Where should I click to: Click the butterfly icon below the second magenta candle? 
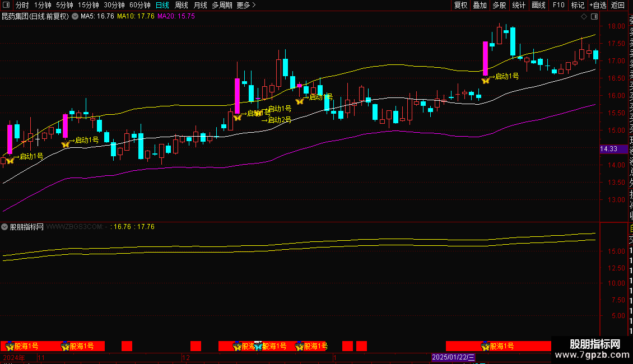tap(65, 144)
